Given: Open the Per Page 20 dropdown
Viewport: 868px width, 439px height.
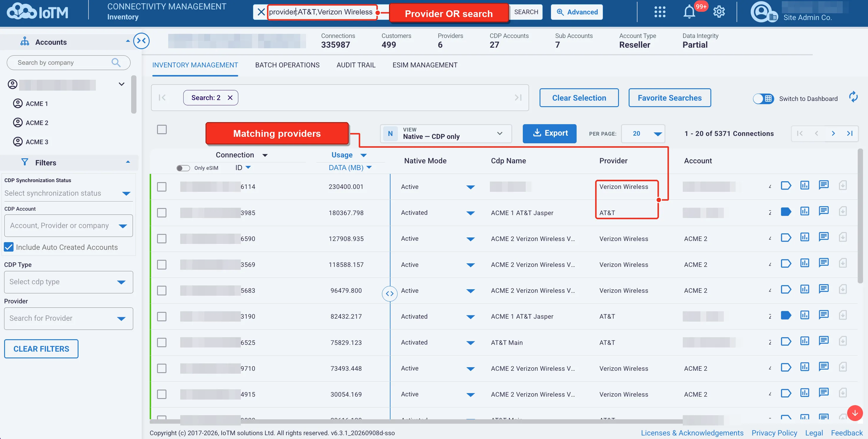Looking at the screenshot, I should pos(643,134).
